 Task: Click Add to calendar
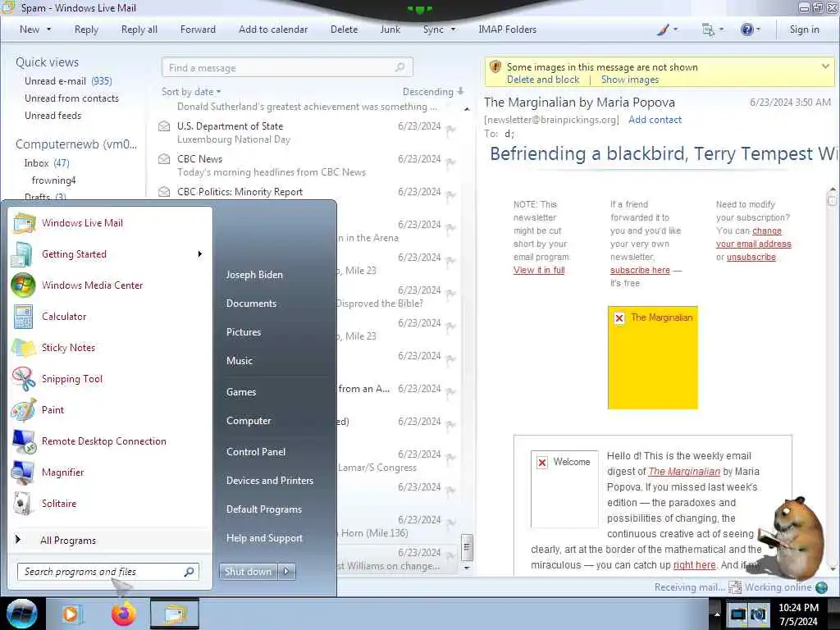[273, 30]
